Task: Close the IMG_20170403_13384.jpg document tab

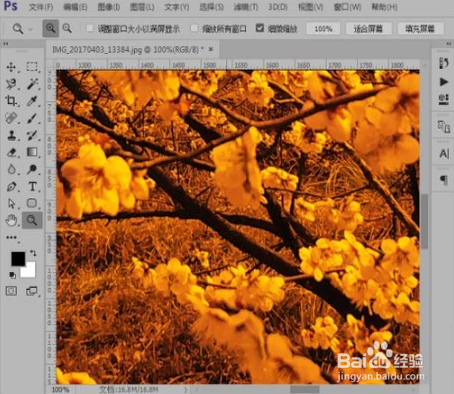Action: tap(211, 49)
